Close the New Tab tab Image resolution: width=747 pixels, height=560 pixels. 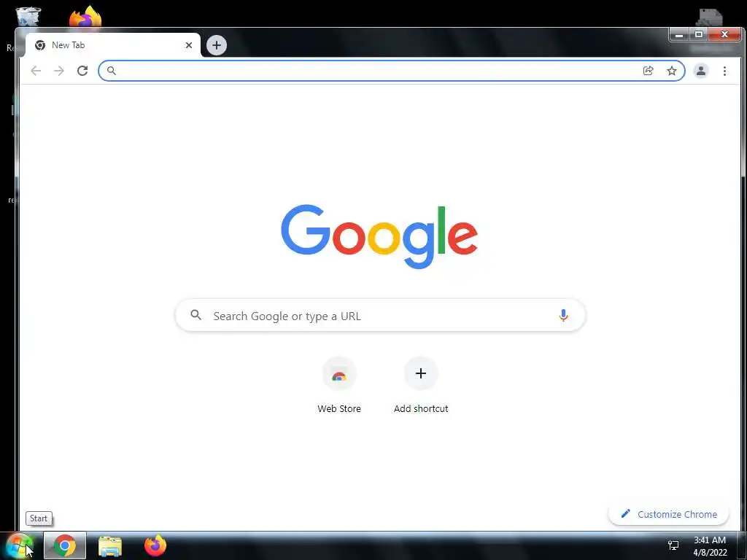(189, 45)
